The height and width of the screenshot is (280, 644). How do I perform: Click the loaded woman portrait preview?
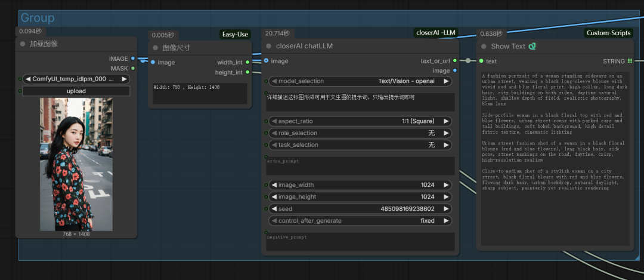point(76,164)
